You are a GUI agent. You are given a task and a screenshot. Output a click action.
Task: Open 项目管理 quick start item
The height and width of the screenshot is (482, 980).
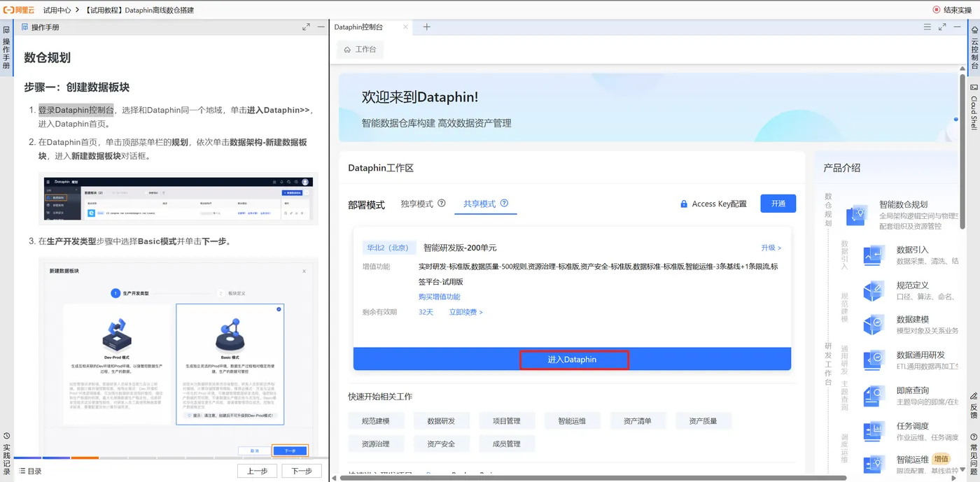tap(507, 421)
